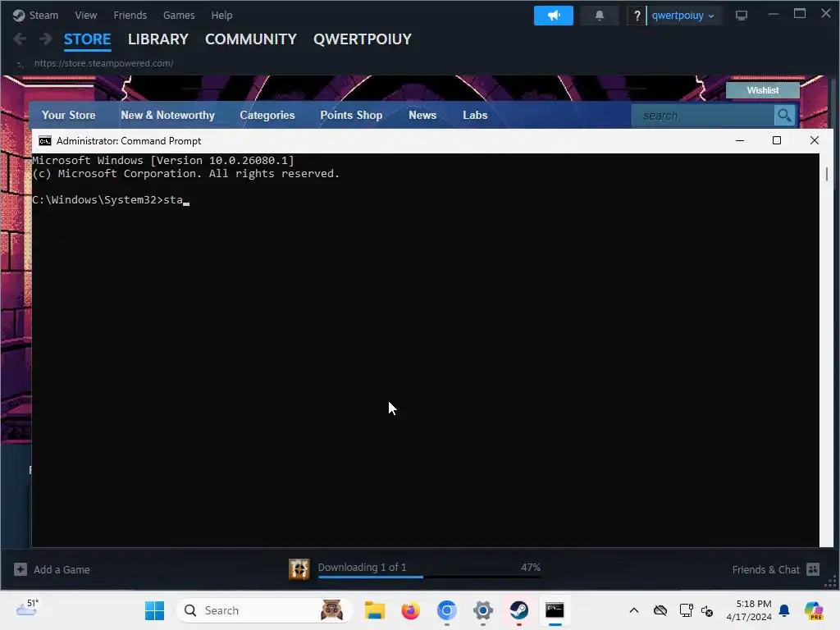Open the Help menu in Steam

pyautogui.click(x=221, y=15)
